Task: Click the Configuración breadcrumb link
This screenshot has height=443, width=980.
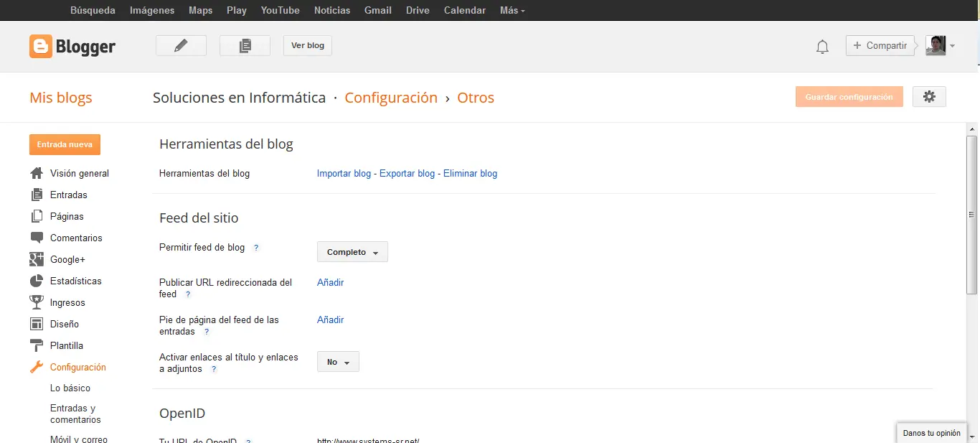Action: pos(391,98)
